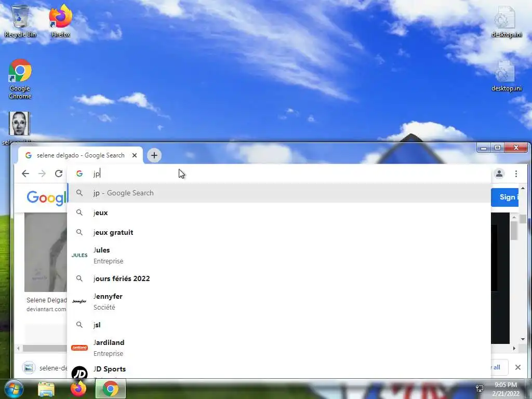
Task: Open Windows Explorer from the taskbar
Action: pos(46,390)
